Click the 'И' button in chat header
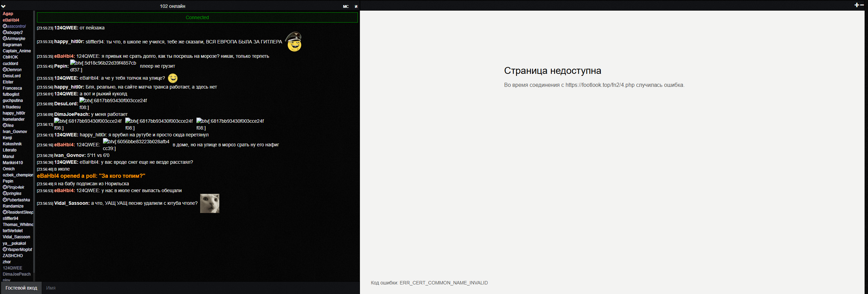Image resolution: width=868 pixels, height=294 pixels. click(356, 6)
